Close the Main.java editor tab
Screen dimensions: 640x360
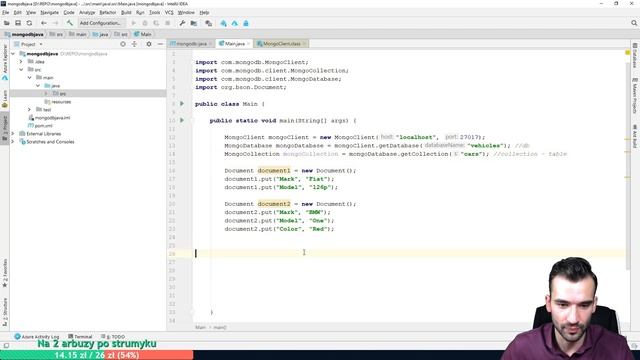tap(249, 44)
